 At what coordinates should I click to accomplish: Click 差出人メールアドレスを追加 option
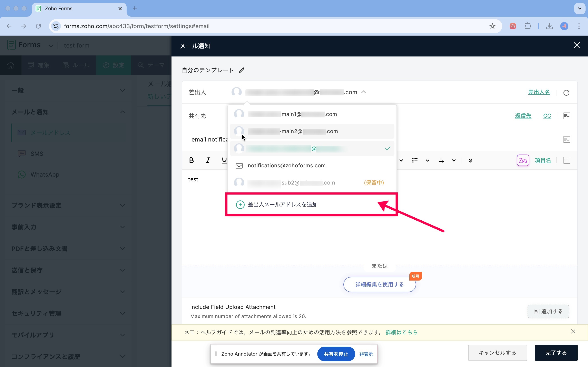[x=282, y=205]
